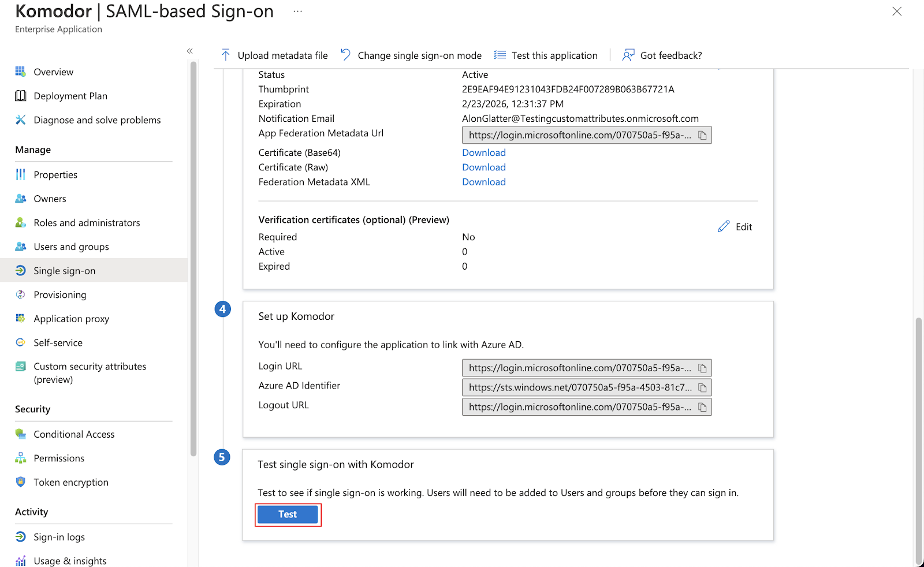
Task: Click the Usage & insights chart icon
Action: tap(20, 561)
